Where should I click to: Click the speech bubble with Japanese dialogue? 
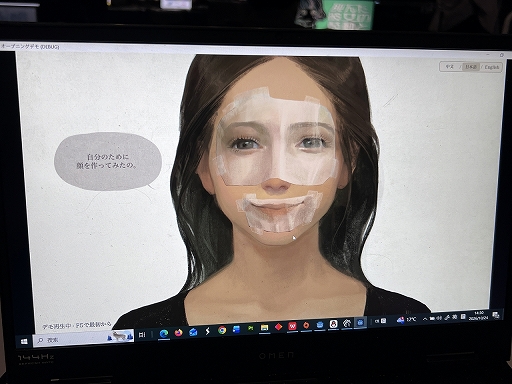click(x=108, y=161)
